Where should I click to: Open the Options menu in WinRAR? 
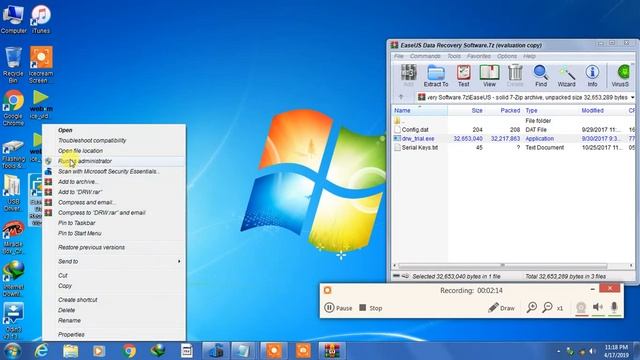point(507,56)
